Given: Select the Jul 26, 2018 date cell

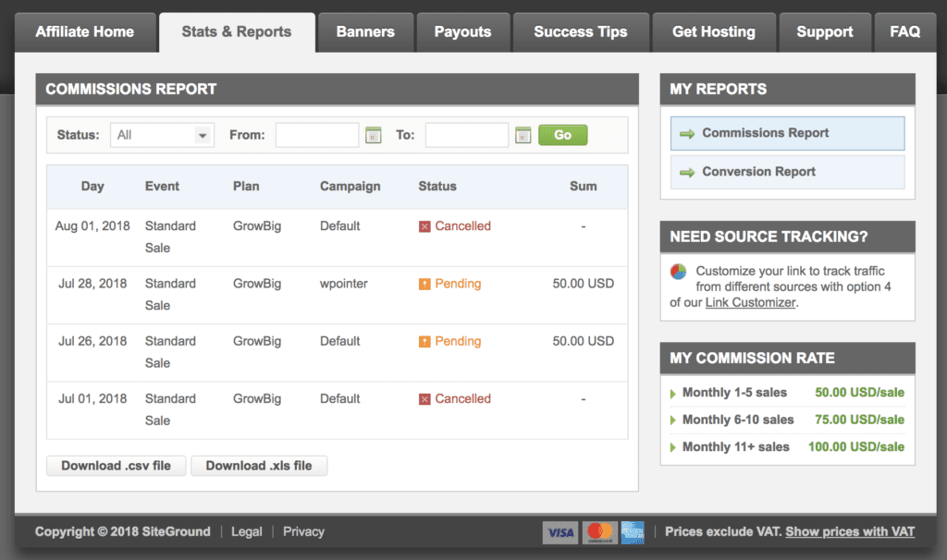Looking at the screenshot, I should click(92, 342).
